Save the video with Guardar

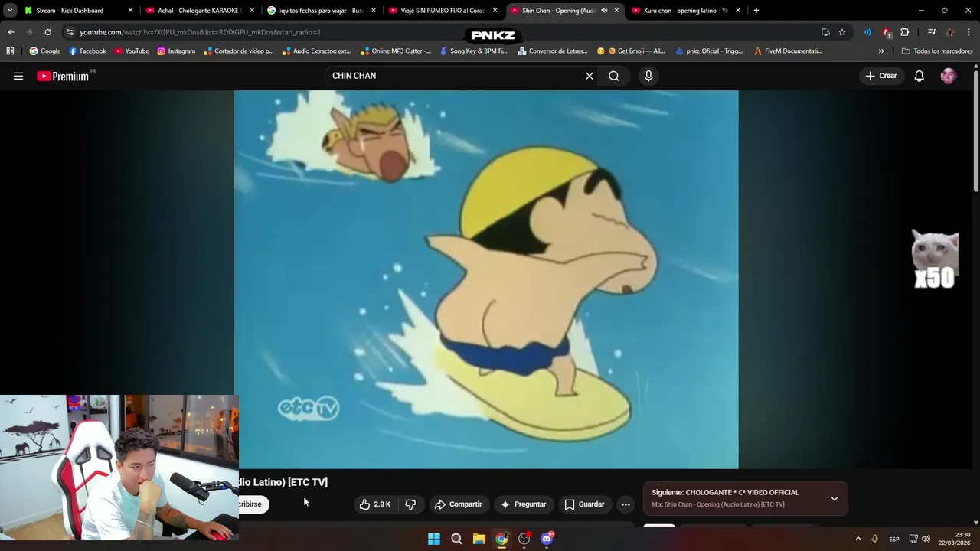[x=584, y=504]
